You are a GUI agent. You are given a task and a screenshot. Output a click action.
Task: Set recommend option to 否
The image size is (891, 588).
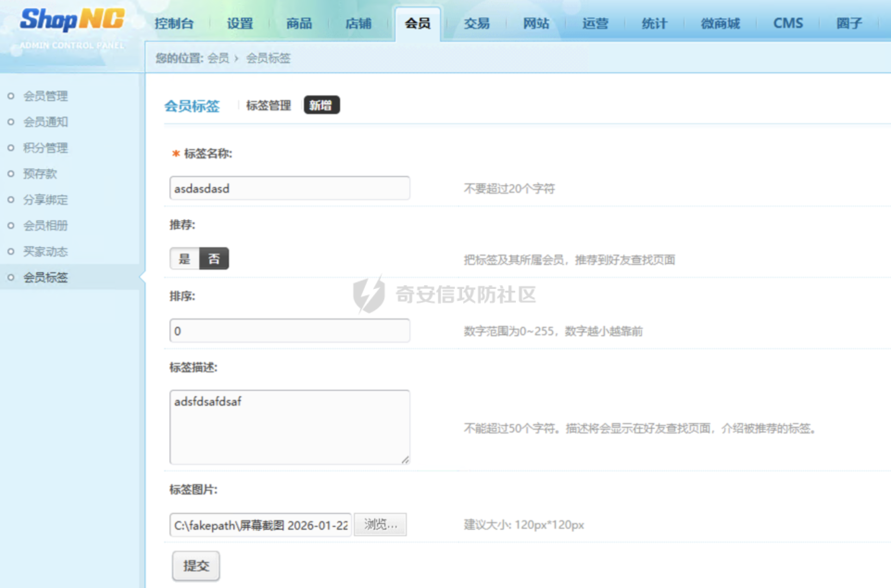click(x=214, y=258)
